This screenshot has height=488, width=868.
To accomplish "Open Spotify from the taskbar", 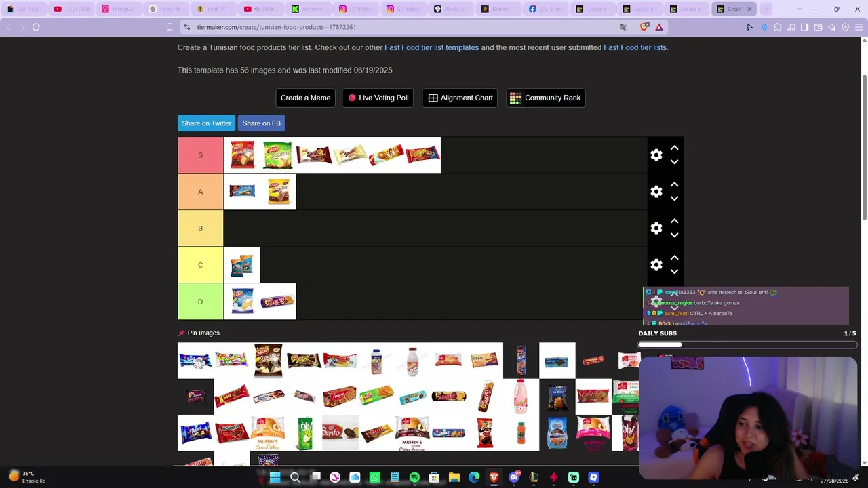I will tap(414, 477).
